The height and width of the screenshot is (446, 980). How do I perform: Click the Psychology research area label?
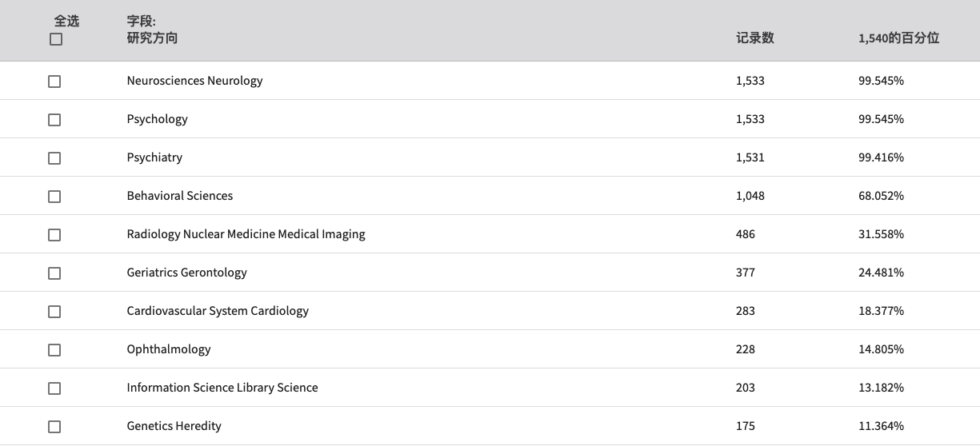coord(157,119)
